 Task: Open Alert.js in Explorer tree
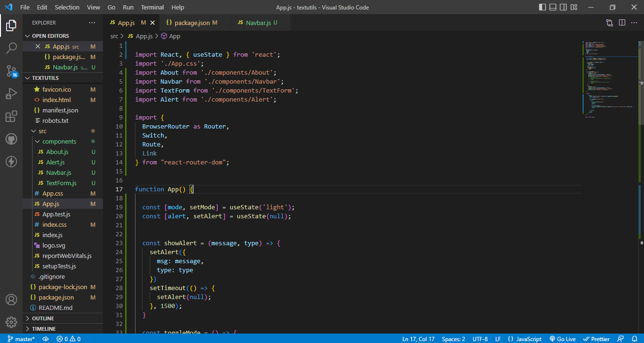click(63, 162)
